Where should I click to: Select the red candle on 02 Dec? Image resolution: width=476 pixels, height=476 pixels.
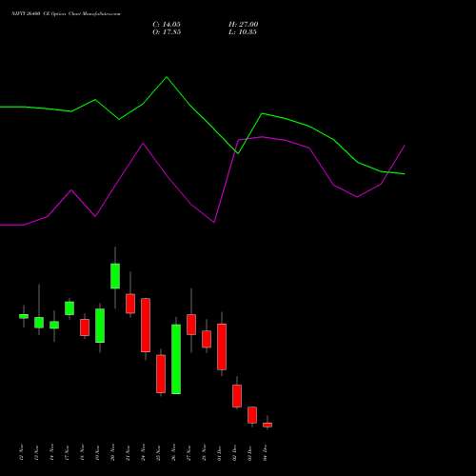point(237,396)
